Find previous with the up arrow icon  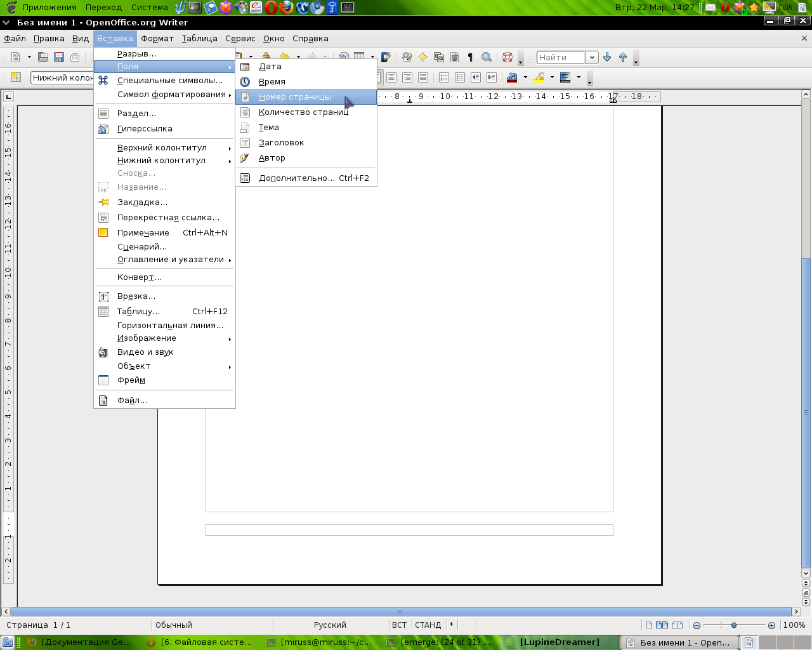click(x=623, y=57)
